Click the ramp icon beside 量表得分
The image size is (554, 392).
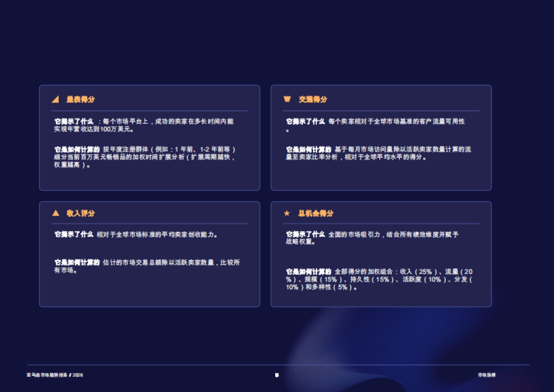click(55, 99)
